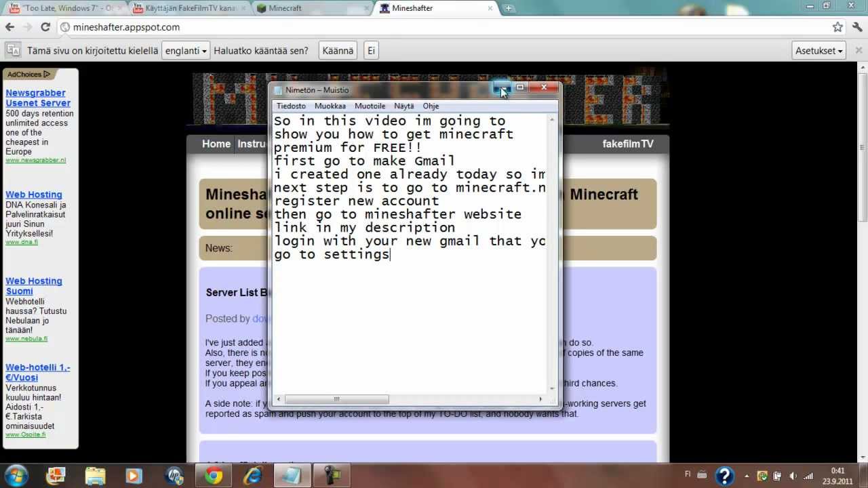The image size is (868, 488).
Task: Click the "News:" heading on the page
Action: coord(219,248)
